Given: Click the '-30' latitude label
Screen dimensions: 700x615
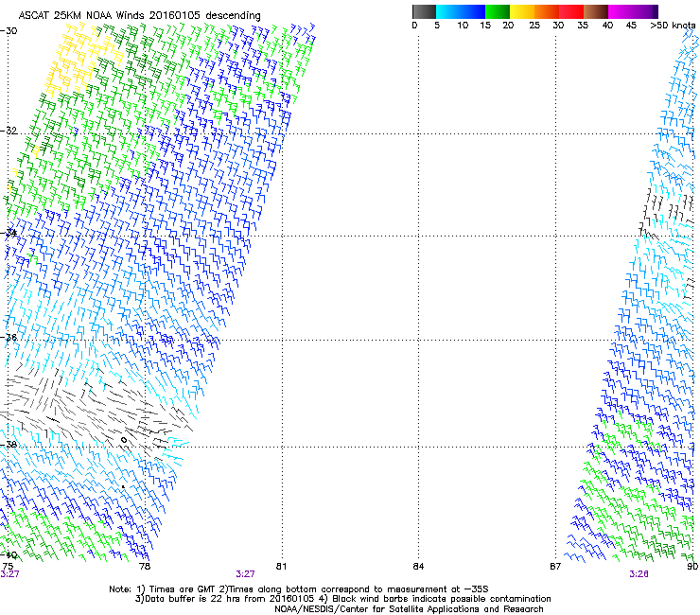Looking at the screenshot, I should tap(9, 31).
